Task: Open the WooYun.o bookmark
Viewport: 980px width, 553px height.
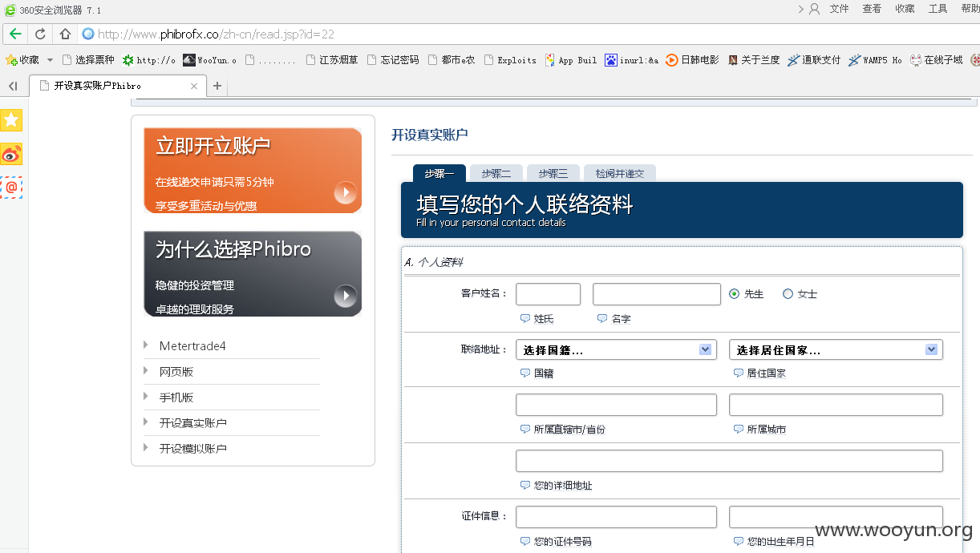Action: pos(209,60)
